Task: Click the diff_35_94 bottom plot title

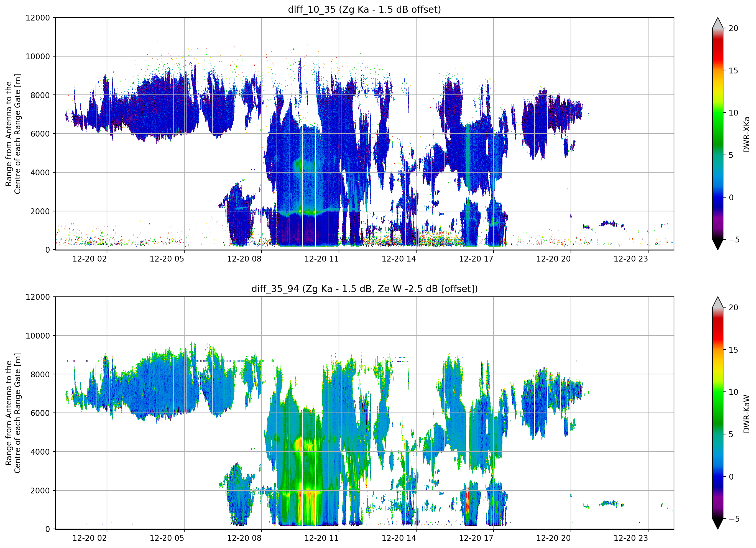Action: pyautogui.click(x=364, y=289)
